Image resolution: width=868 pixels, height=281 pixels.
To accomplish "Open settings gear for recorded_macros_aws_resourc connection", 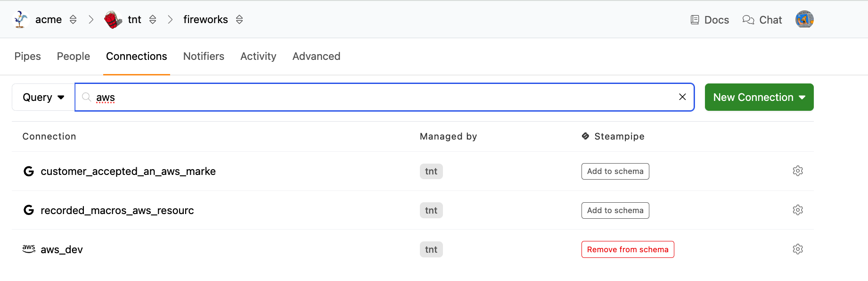I will pos(797,210).
